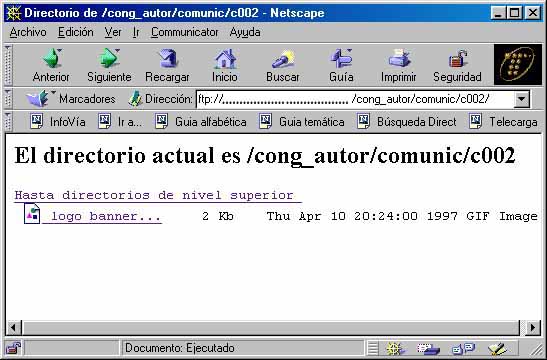
Task: Print the page with Imprimir
Action: [x=399, y=66]
